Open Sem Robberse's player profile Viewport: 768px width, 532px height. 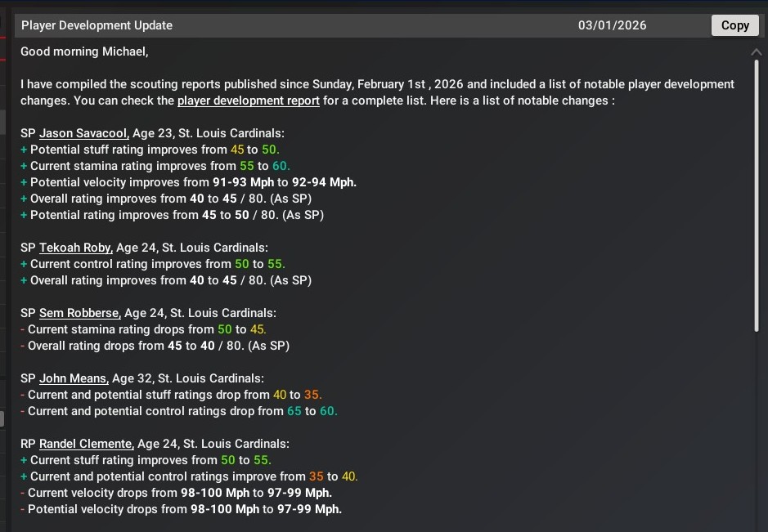(x=80, y=313)
